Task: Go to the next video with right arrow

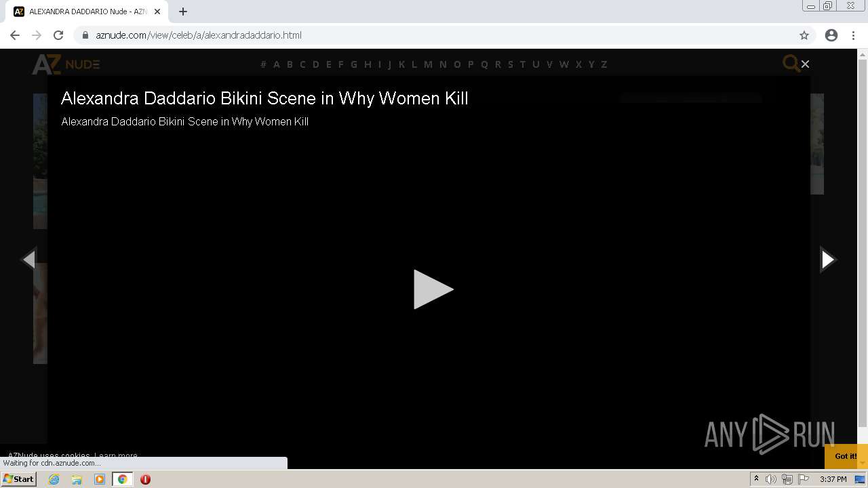Action: coord(828,260)
